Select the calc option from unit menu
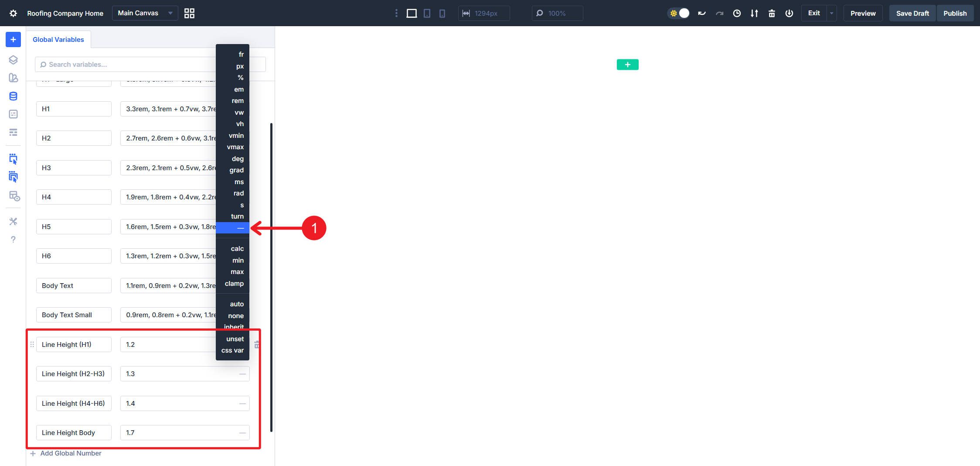 tap(237, 248)
